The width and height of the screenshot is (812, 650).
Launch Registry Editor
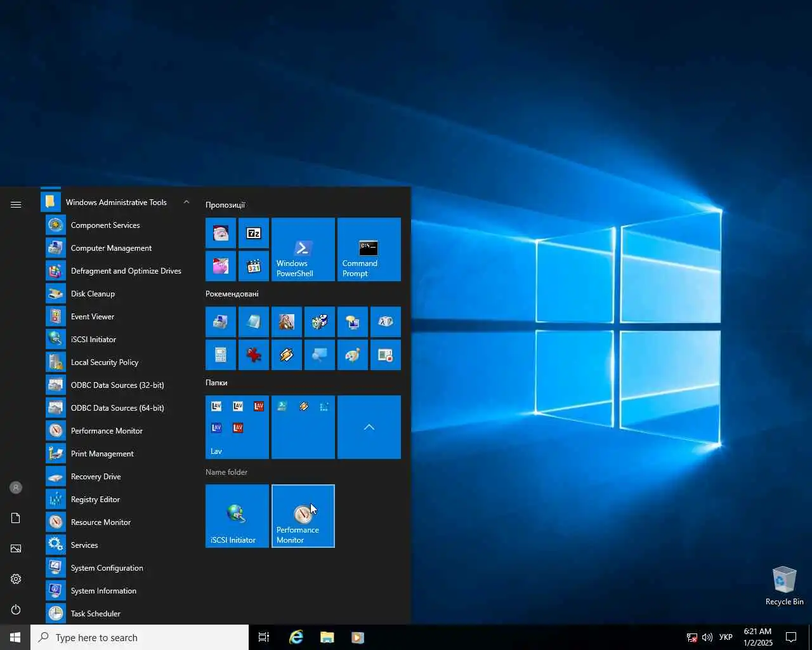coord(117,500)
